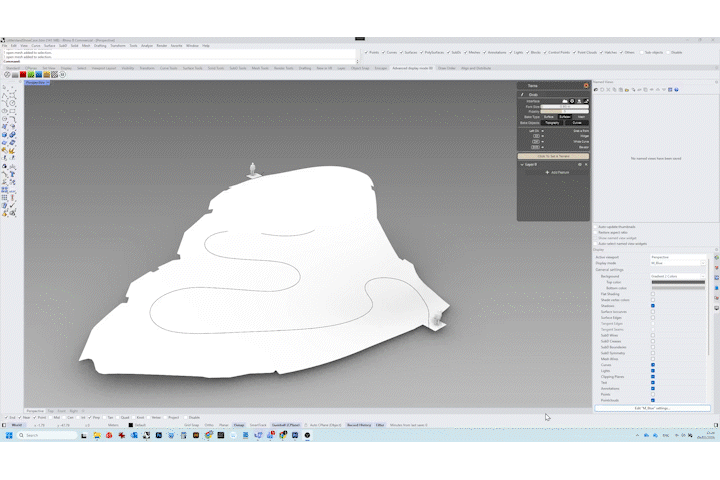Open the top colorful sphere side tab icon

coord(716,258)
